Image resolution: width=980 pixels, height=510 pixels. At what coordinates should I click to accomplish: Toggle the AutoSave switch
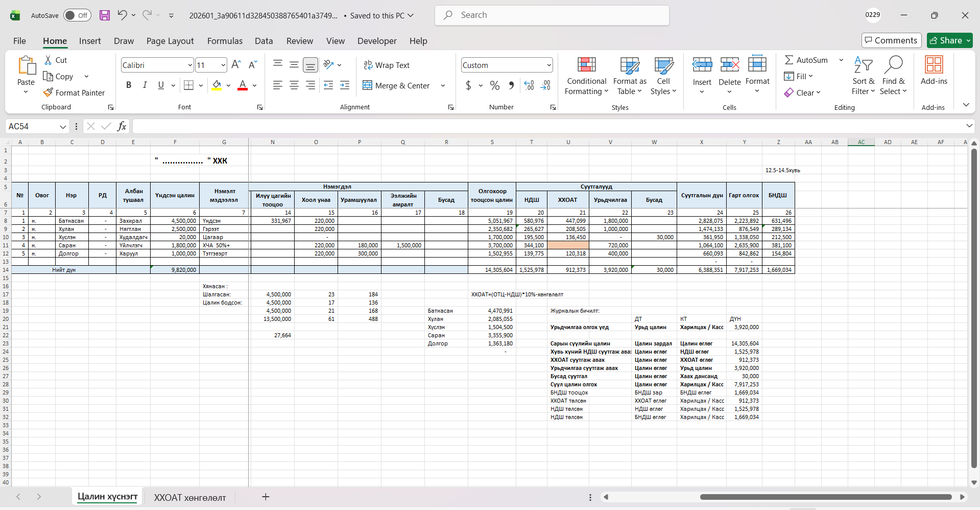[77, 15]
